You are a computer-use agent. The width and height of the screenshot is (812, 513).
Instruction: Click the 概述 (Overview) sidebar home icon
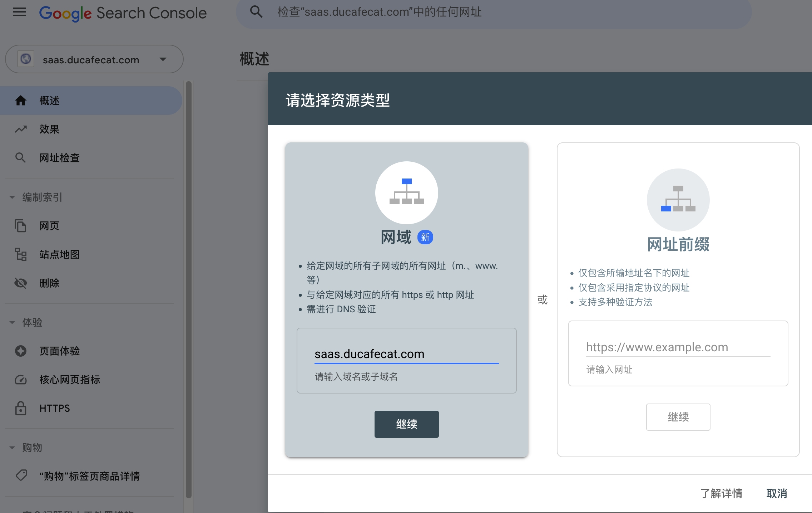pos(20,100)
